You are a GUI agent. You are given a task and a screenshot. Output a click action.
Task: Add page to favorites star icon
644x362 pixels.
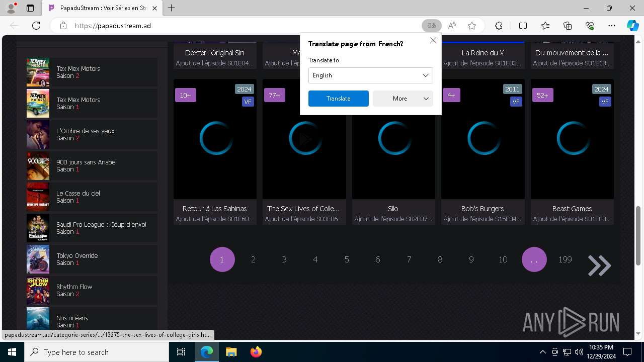pos(471,26)
